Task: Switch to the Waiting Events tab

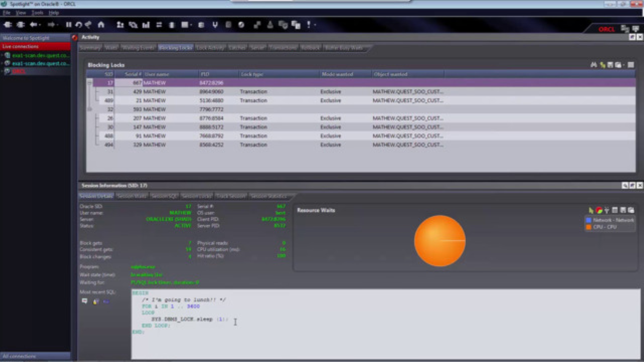Action: pos(138,48)
